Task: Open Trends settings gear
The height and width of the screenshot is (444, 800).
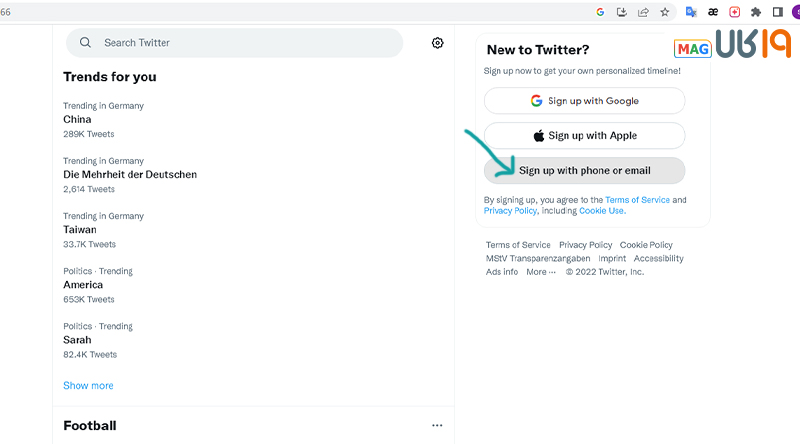Action: (x=437, y=43)
